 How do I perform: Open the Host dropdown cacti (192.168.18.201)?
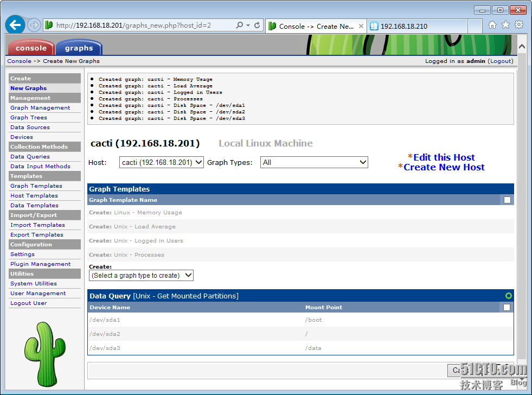tap(162, 163)
